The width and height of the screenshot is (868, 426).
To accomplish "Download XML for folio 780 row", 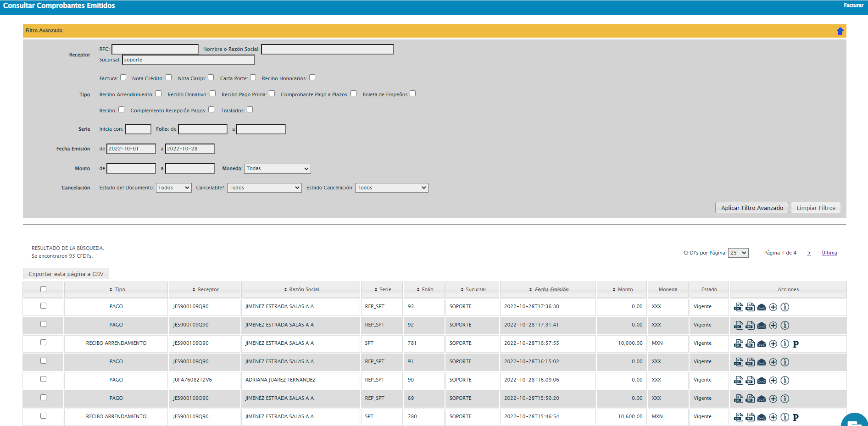I will pyautogui.click(x=739, y=417).
